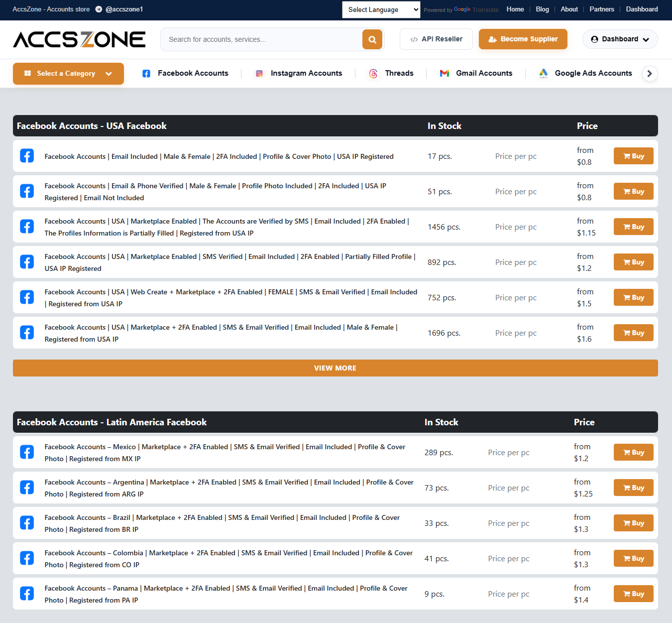
Task: Buy the Mexico Facebook accounts
Action: click(x=634, y=452)
